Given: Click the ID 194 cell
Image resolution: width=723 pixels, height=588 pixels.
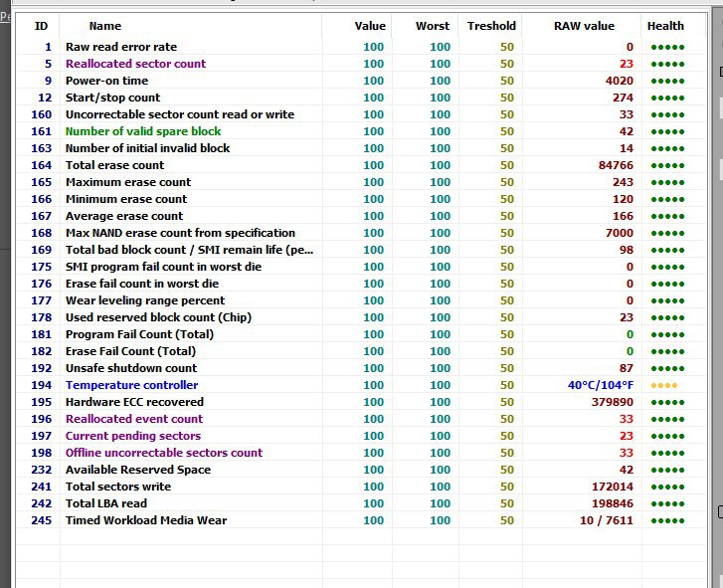Looking at the screenshot, I should tap(41, 385).
